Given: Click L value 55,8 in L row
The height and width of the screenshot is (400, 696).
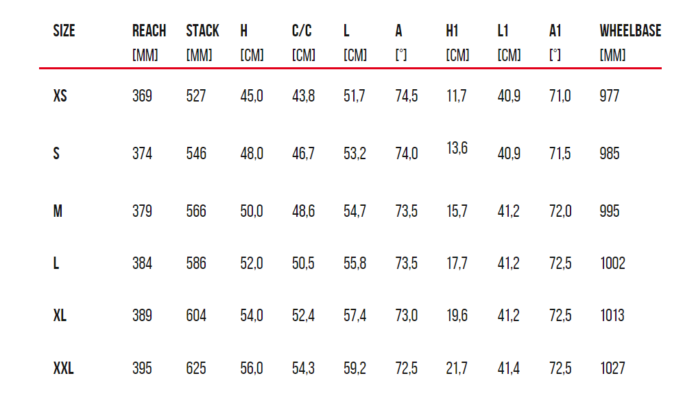Looking at the screenshot, I should [x=355, y=263].
